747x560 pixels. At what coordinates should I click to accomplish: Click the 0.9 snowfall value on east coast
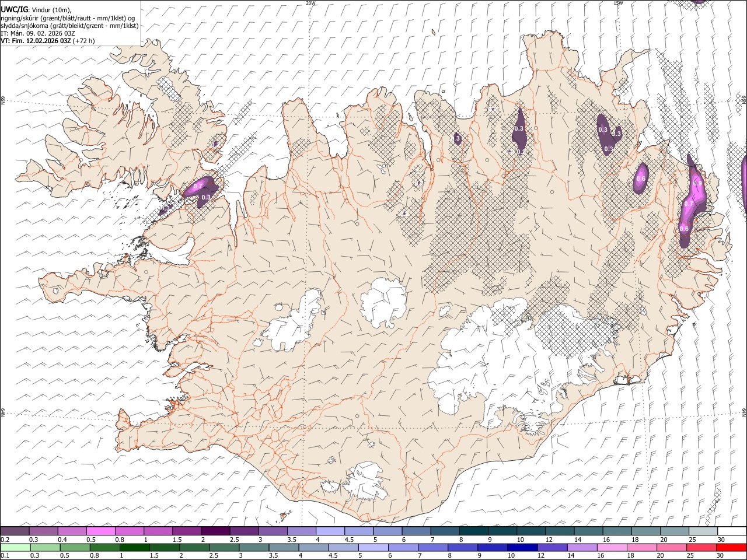click(x=697, y=183)
